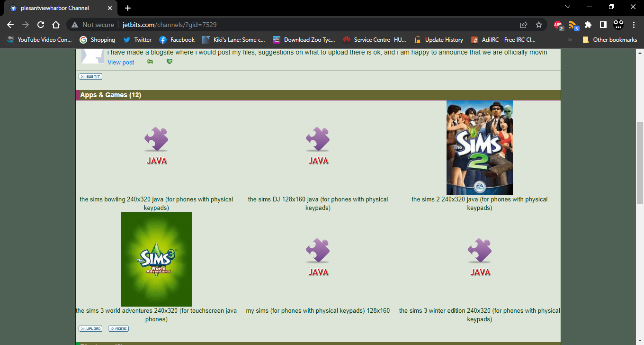Click the sims bowling Java icon
Screen dimensions: 644x345
156,146
